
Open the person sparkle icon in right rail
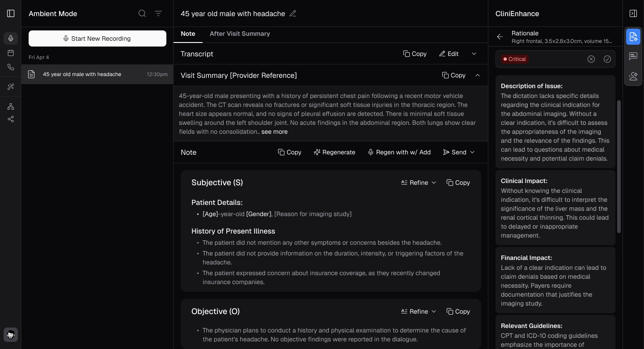(633, 76)
